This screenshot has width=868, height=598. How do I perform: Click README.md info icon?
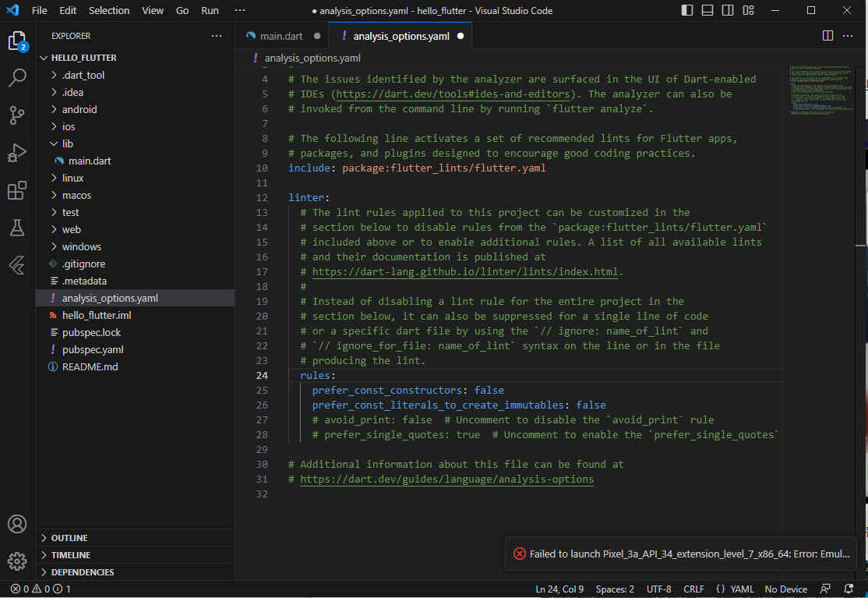click(x=52, y=367)
